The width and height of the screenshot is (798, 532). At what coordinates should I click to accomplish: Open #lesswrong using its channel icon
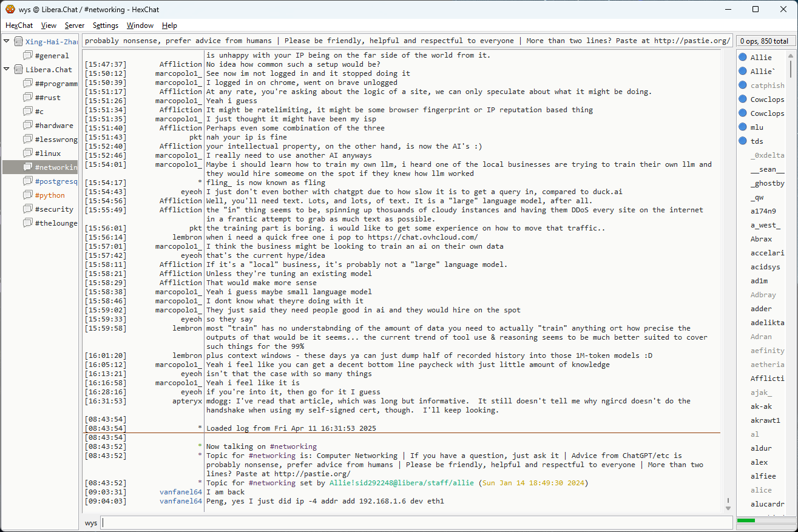point(28,139)
